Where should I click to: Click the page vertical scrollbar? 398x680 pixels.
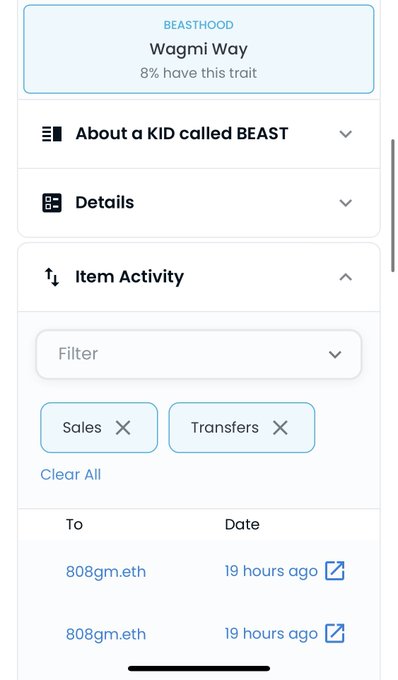pyautogui.click(x=393, y=206)
